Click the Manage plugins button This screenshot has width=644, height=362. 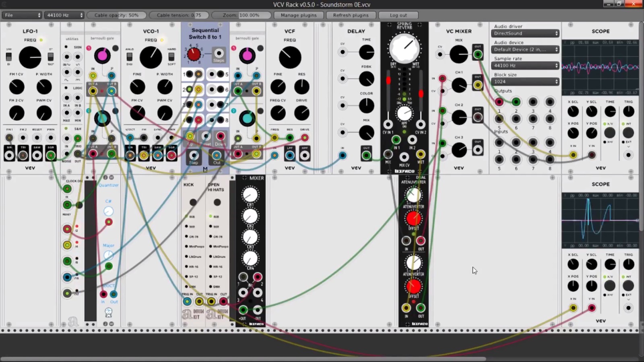coord(299,15)
